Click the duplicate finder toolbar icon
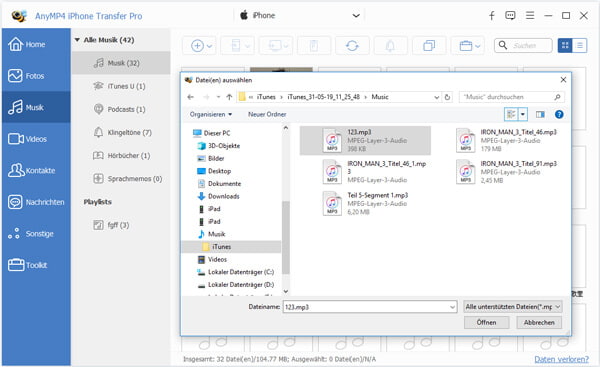The height and width of the screenshot is (367, 600). [429, 46]
